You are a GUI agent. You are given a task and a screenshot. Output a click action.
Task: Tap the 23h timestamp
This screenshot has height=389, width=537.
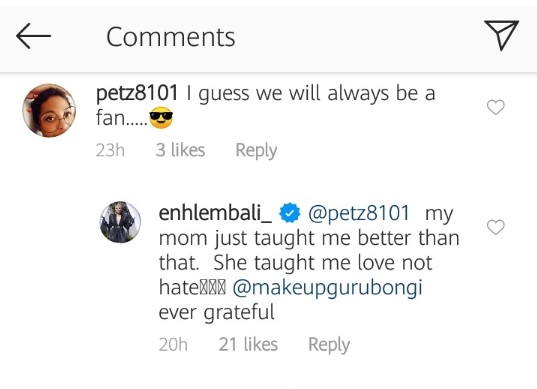pyautogui.click(x=110, y=150)
